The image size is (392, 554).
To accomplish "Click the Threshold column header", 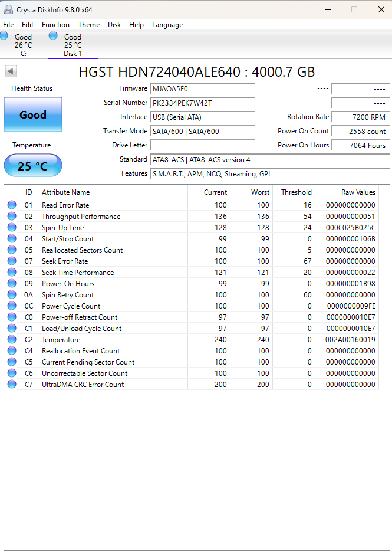I will click(294, 192).
